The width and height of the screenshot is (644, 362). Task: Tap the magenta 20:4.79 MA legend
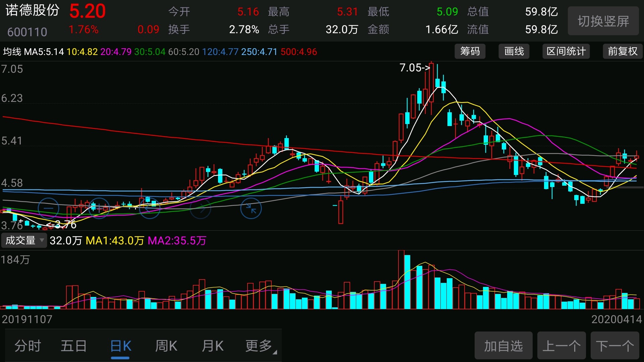tap(116, 52)
